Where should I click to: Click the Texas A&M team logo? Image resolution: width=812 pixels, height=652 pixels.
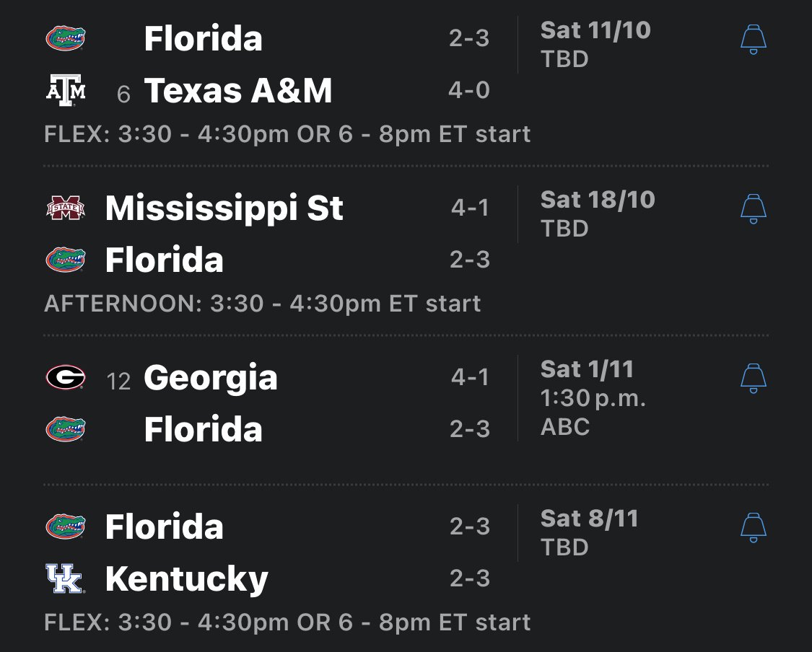click(x=66, y=92)
